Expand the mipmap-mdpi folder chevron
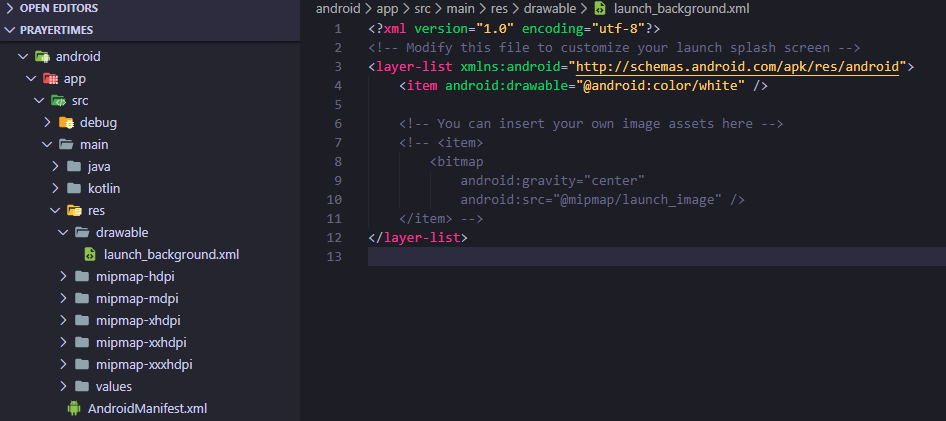 (x=63, y=299)
